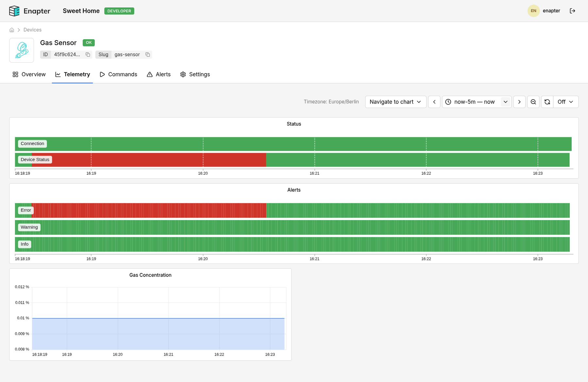Screen dimensions: 588x382
Task: Zoom out the telemetry charts with magnifier icon
Action: pyautogui.click(x=533, y=102)
